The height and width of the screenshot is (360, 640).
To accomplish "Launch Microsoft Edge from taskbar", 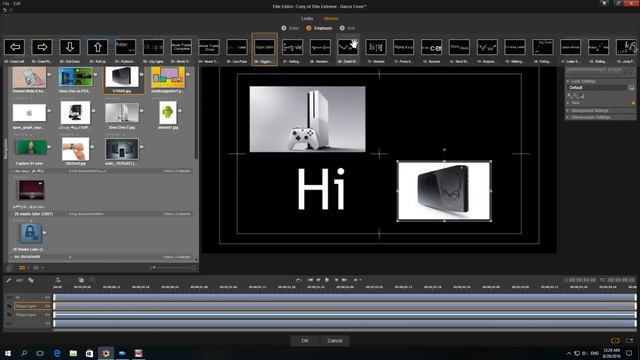I will click(57, 353).
